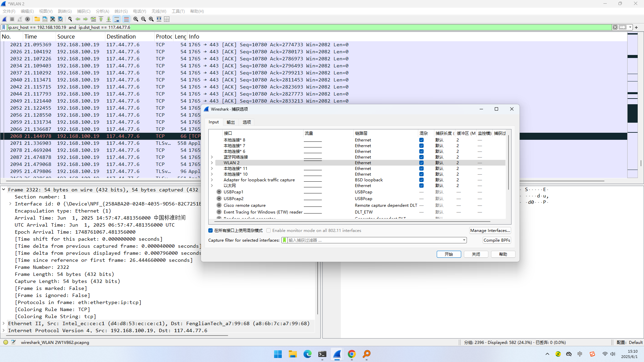The image size is (644, 362).
Task: Click the 开始 button to start capture
Action: 448,254
